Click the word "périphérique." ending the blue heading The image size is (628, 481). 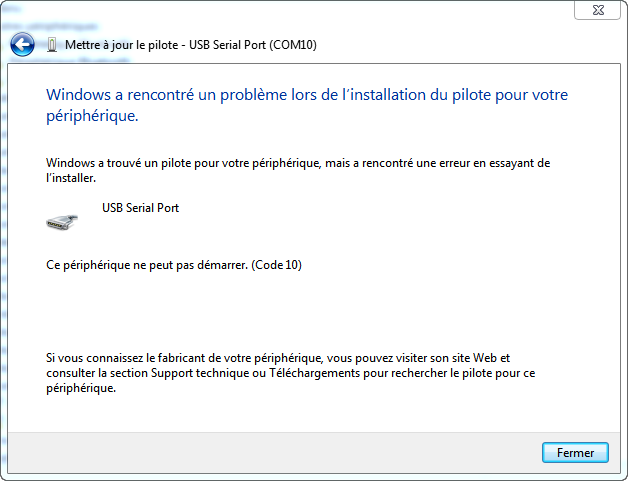[x=92, y=116]
